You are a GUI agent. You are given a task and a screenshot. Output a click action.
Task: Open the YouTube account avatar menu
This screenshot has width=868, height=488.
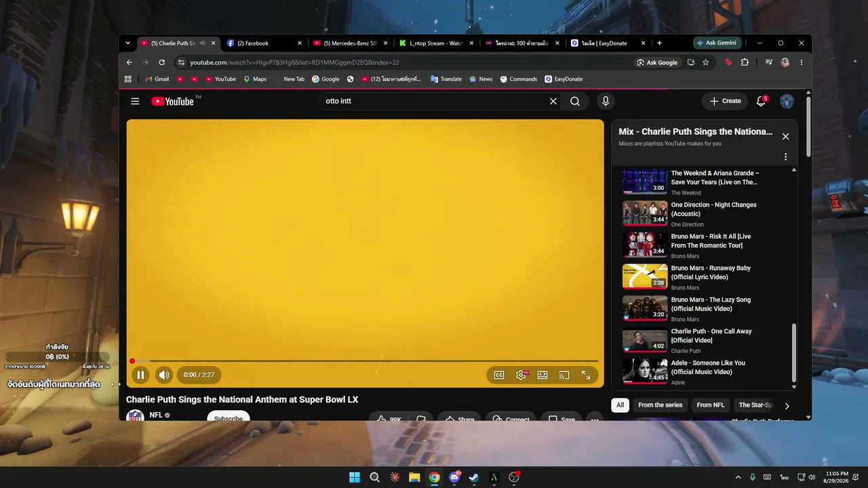(787, 101)
